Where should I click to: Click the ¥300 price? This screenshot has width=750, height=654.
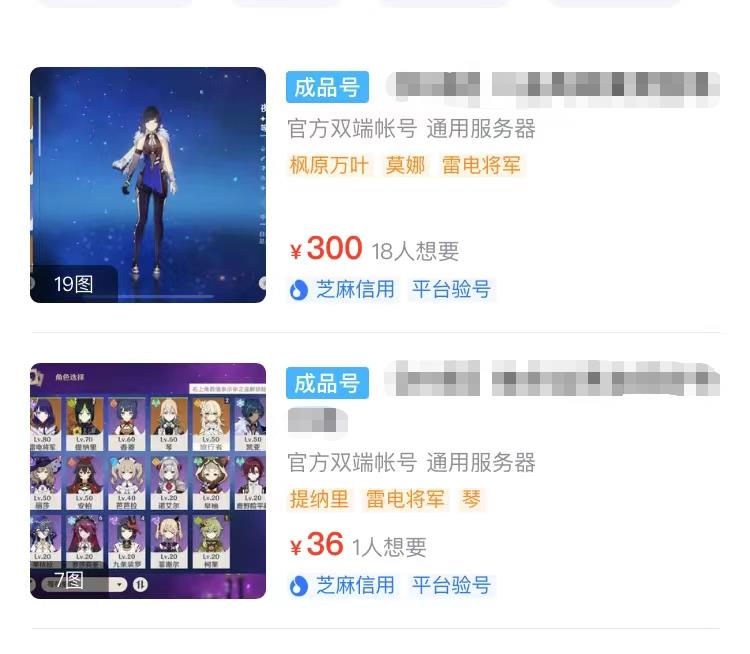click(326, 249)
